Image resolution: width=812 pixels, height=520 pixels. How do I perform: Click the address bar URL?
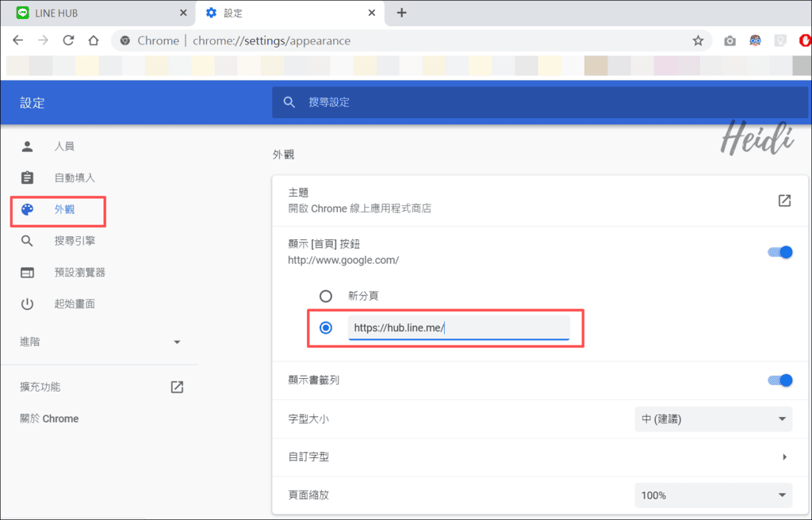coord(271,40)
